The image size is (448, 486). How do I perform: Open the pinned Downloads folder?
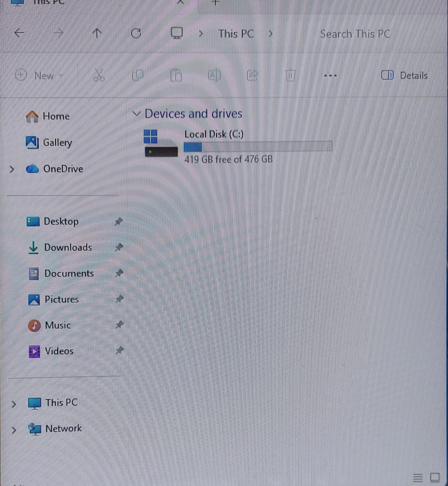60,248
